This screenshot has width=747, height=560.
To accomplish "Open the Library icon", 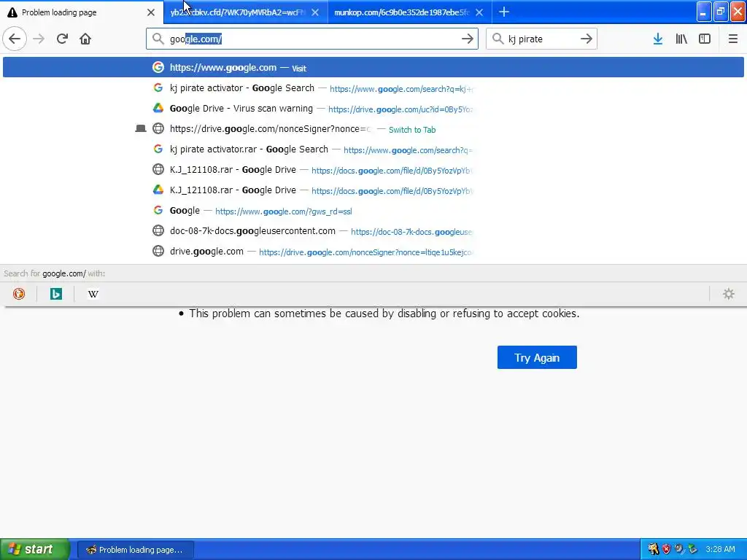I will point(681,39).
